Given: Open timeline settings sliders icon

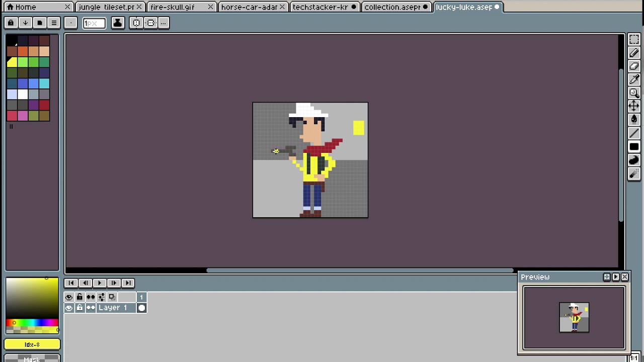Looking at the screenshot, I should [101, 297].
